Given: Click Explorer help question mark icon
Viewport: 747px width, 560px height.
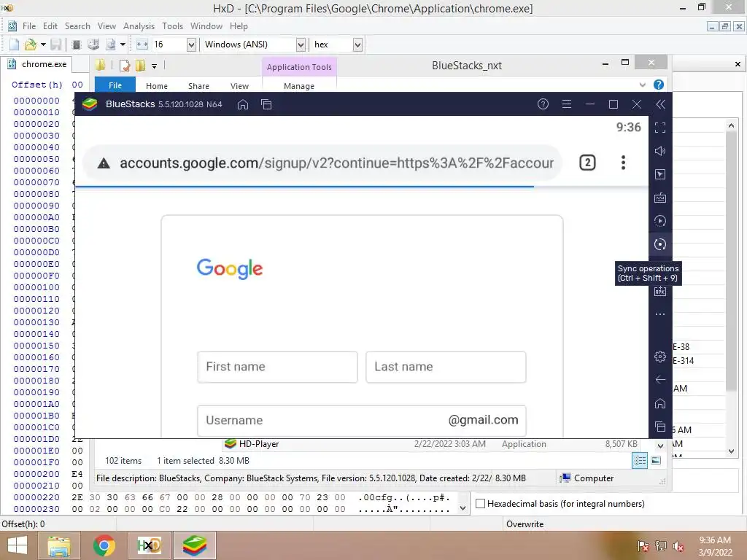Looking at the screenshot, I should point(659,85).
